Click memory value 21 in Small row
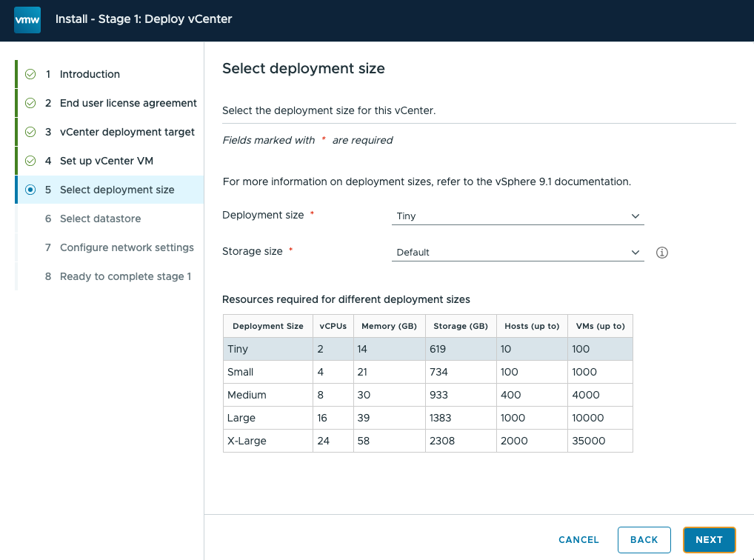This screenshot has height=560, width=754. coord(362,372)
